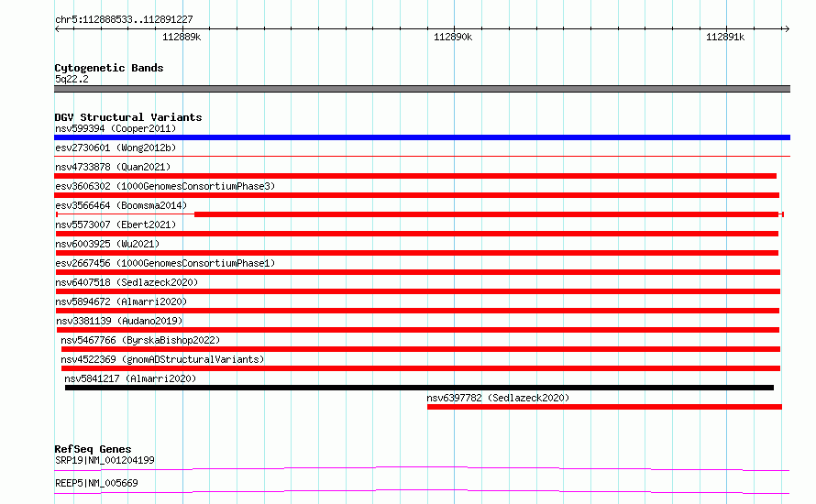Select the red bar under nsv4733878
The height and width of the screenshot is (504, 816).
(416, 176)
